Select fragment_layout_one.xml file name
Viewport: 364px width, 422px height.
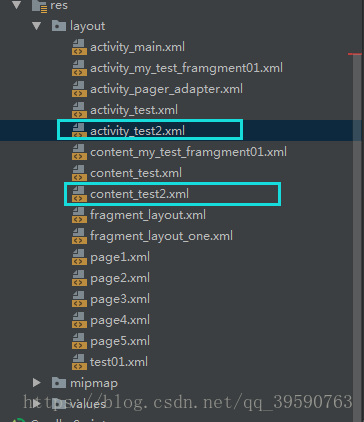[161, 236]
